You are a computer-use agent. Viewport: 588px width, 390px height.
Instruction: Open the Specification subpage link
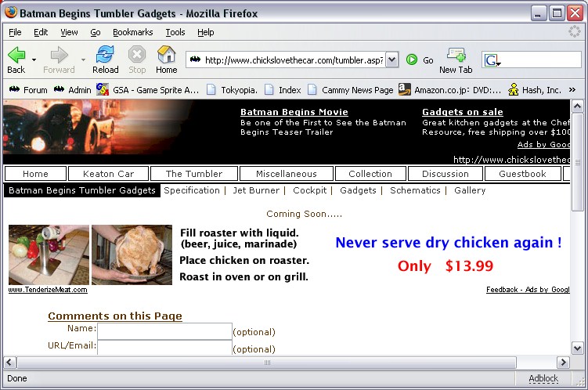[192, 190]
